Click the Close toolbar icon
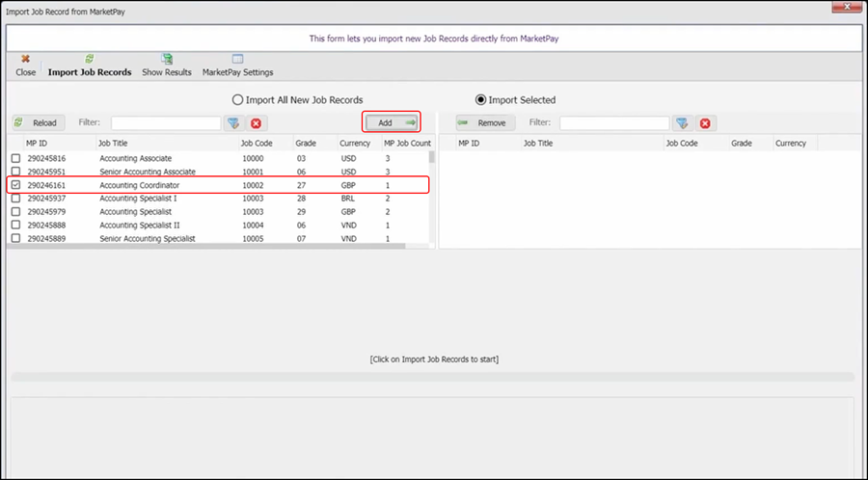The width and height of the screenshot is (868, 480). click(26, 60)
